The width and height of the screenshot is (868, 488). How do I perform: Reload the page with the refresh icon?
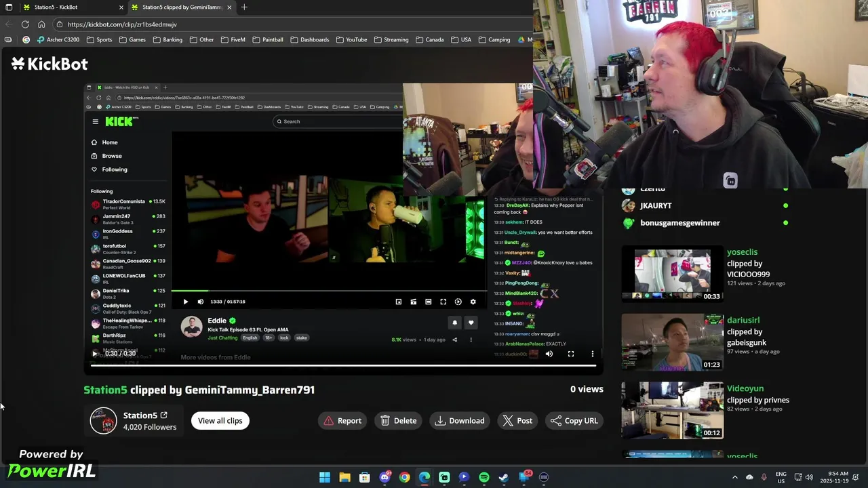point(26,24)
